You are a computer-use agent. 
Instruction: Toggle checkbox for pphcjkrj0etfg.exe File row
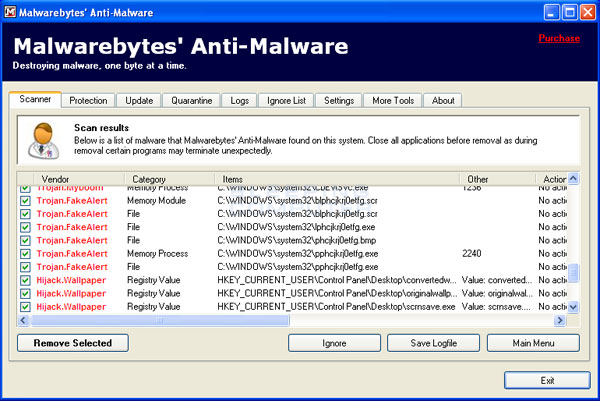(25, 267)
